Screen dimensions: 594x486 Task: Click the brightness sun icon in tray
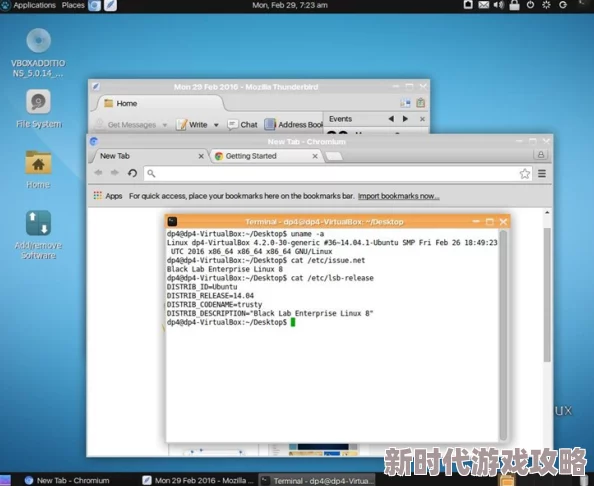click(x=546, y=5)
